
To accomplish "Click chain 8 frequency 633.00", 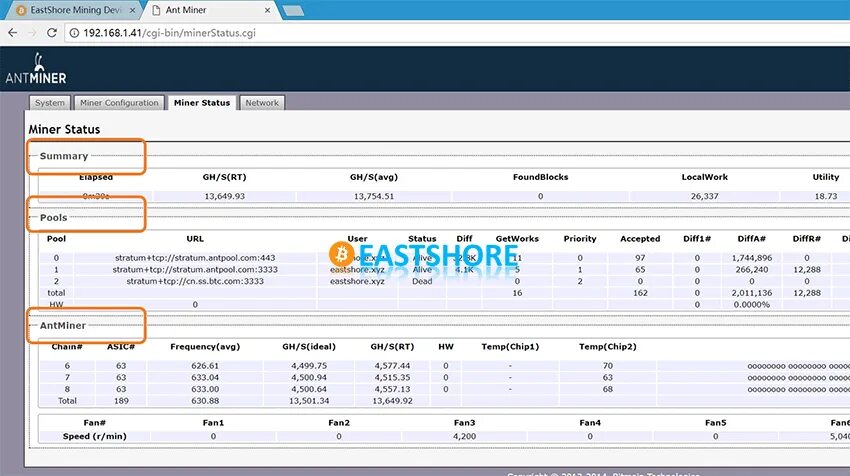I will (205, 389).
